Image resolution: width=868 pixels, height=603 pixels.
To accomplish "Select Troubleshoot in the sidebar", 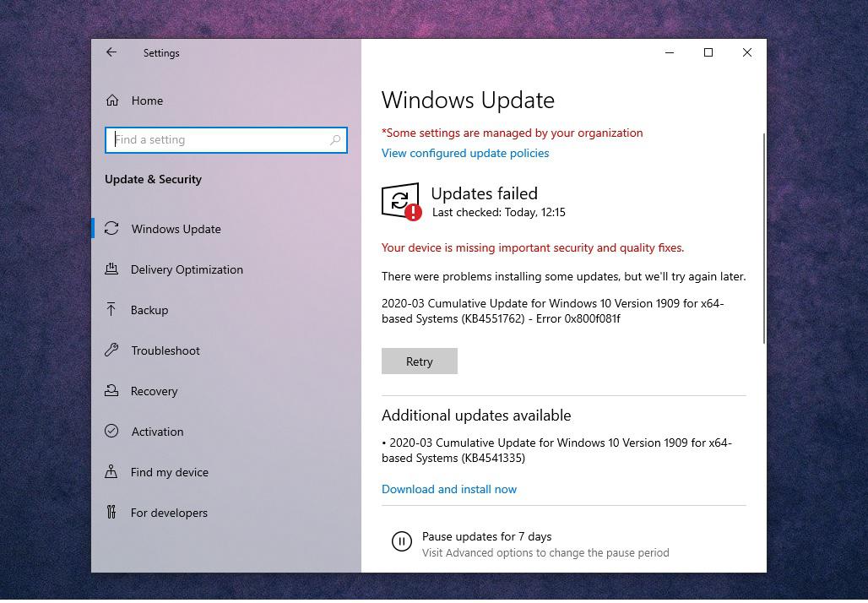I will [165, 350].
